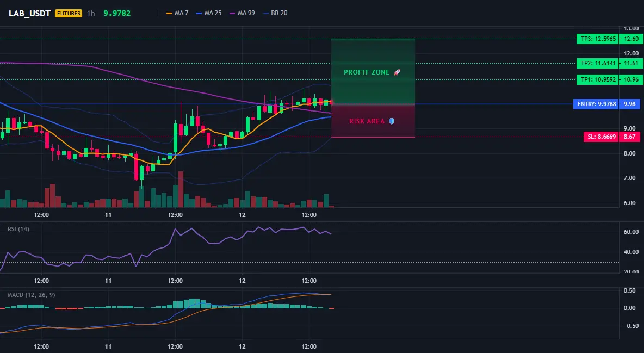Image resolution: width=644 pixels, height=353 pixels.
Task: Select the FUTURES badge
Action: pyautogui.click(x=69, y=13)
